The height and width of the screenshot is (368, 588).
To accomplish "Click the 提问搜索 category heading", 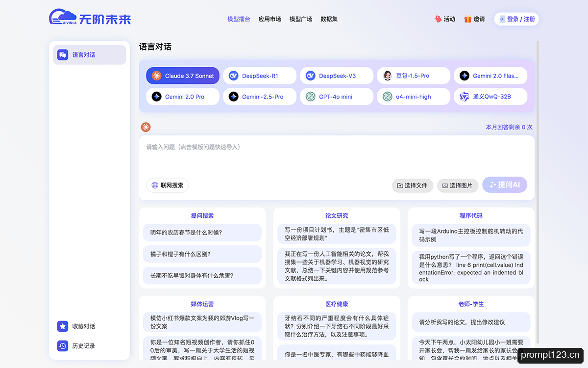I will tap(202, 215).
